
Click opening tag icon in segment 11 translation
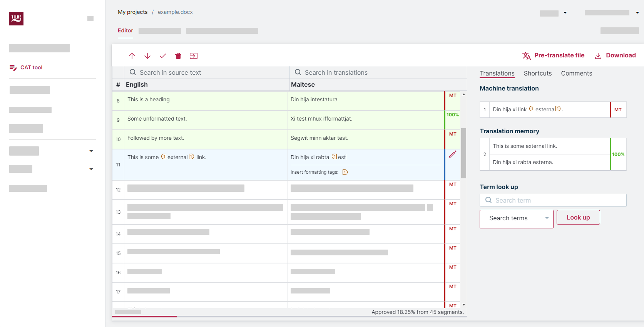pos(334,157)
